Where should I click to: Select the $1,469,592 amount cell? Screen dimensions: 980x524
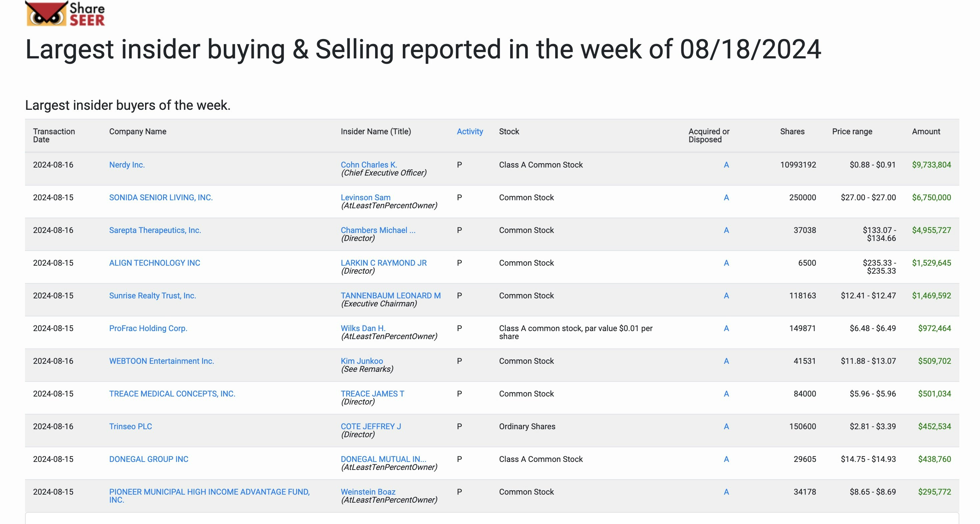[931, 295]
